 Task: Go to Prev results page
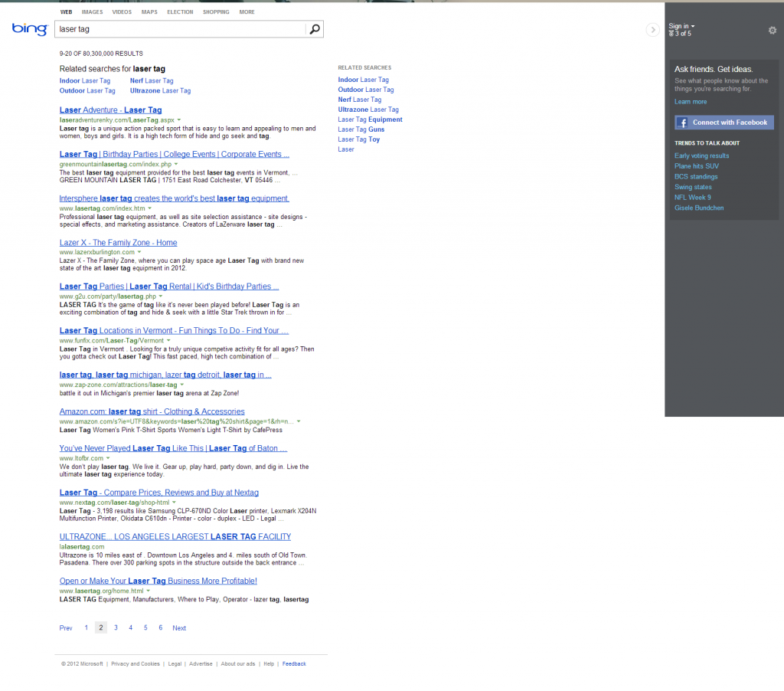(x=66, y=628)
